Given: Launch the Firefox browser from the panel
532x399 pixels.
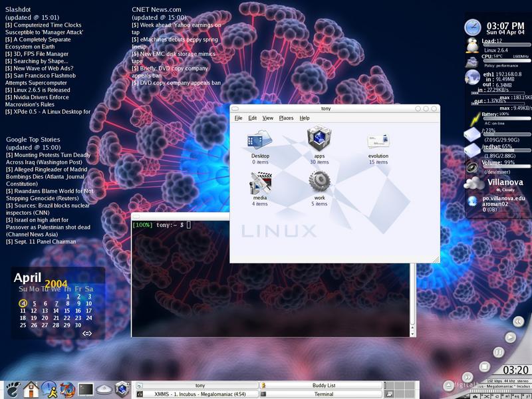Looking at the screenshot, I should [68, 390].
